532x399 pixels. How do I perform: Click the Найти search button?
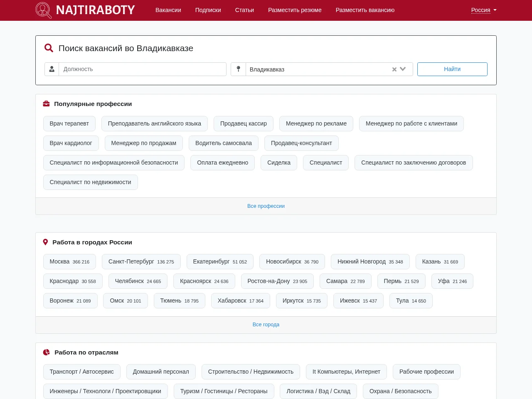coord(452,69)
